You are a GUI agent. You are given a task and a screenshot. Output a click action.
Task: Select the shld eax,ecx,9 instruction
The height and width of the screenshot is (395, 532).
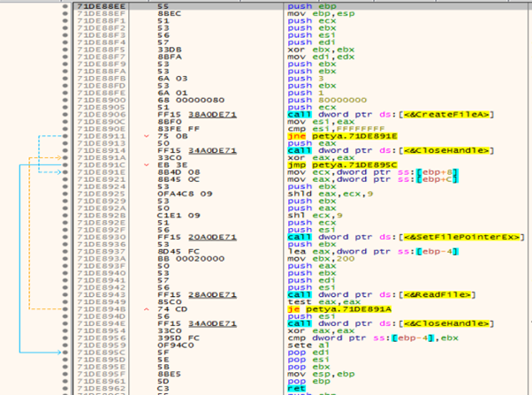[x=331, y=194]
